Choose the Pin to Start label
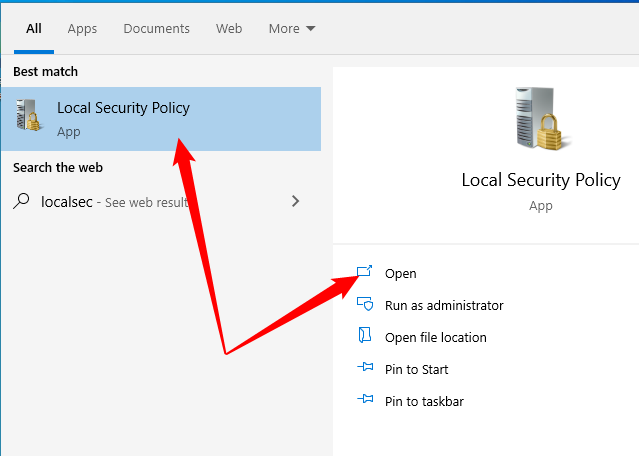639x456 pixels. point(417,369)
